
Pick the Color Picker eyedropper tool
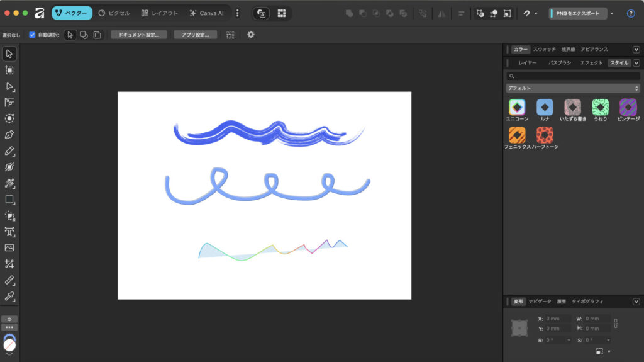point(9,296)
